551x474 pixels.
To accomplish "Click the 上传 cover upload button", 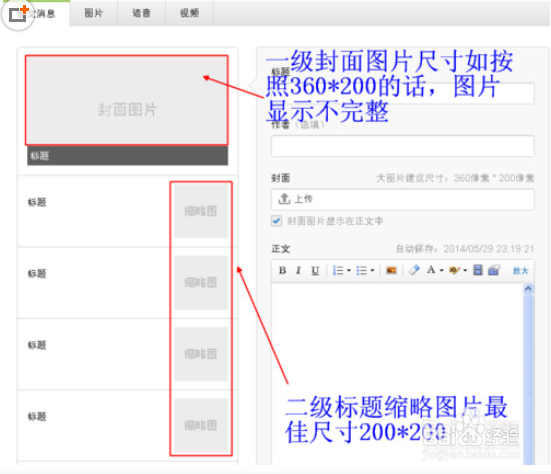I will coord(403,199).
